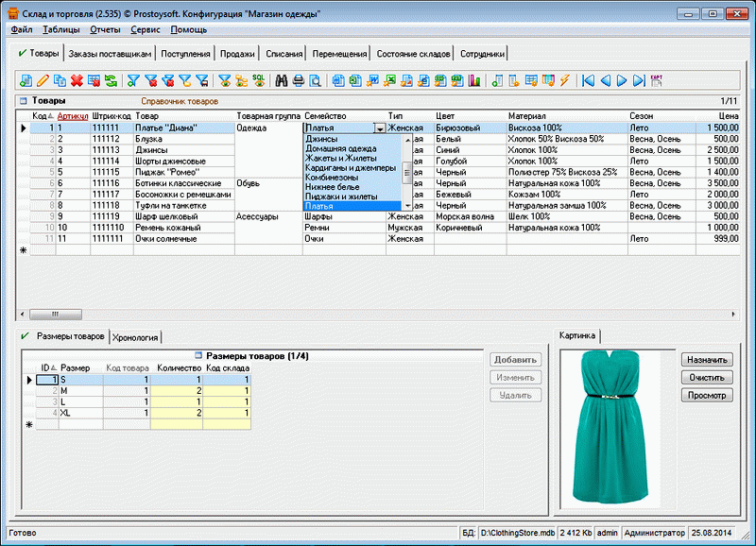
Task: Sort by the Артикул column header
Action: pyautogui.click(x=73, y=116)
